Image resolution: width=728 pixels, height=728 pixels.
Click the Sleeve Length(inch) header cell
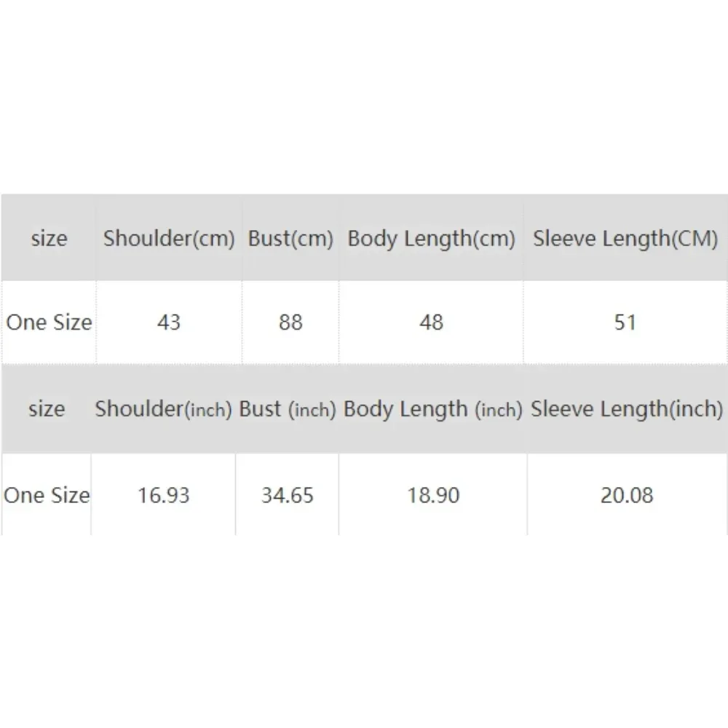pos(627,409)
